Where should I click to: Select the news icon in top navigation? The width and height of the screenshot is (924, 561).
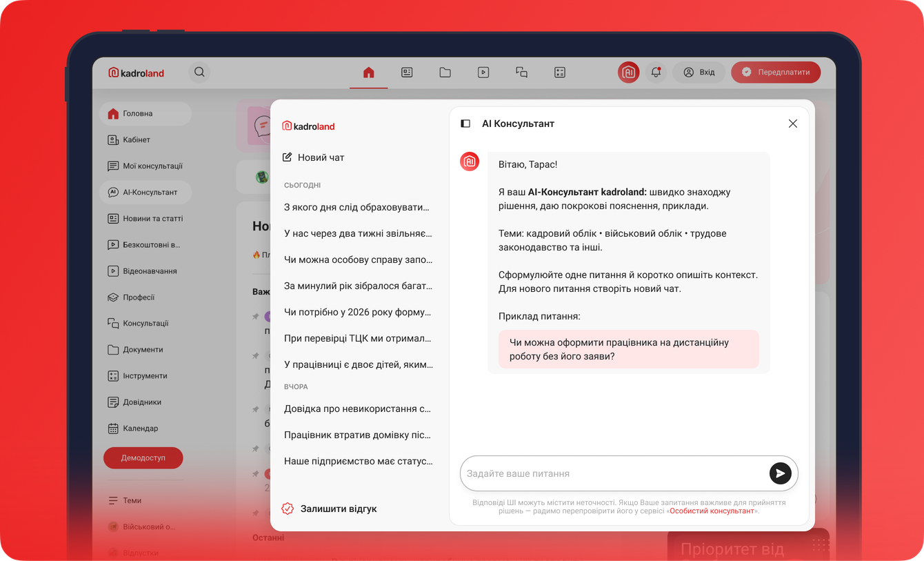(407, 72)
